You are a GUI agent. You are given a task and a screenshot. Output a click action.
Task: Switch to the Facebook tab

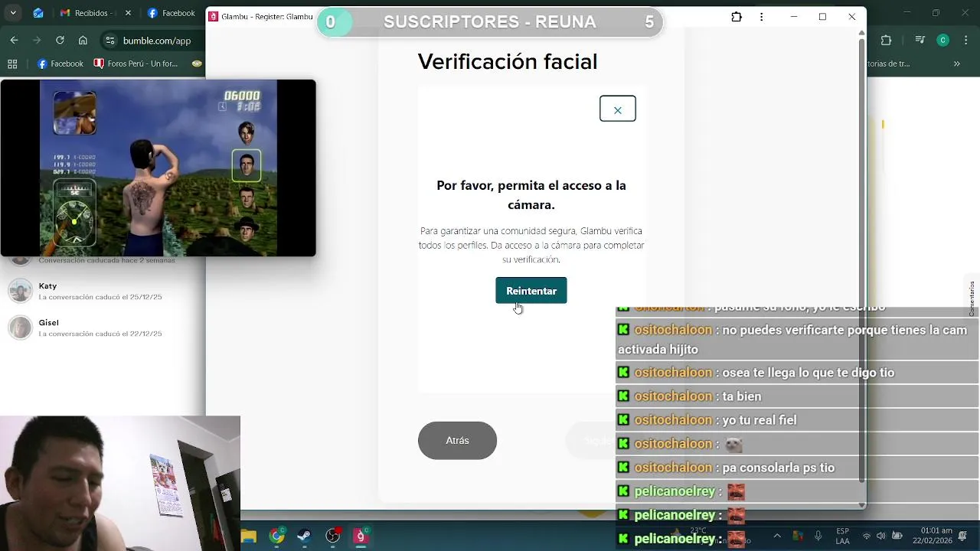172,13
